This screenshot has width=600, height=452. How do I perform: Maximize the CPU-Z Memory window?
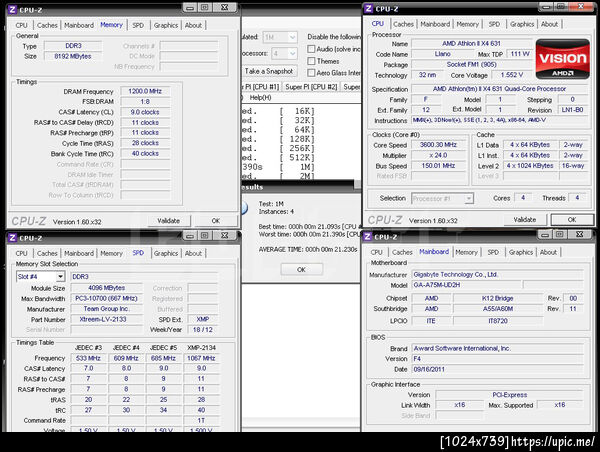[205, 8]
